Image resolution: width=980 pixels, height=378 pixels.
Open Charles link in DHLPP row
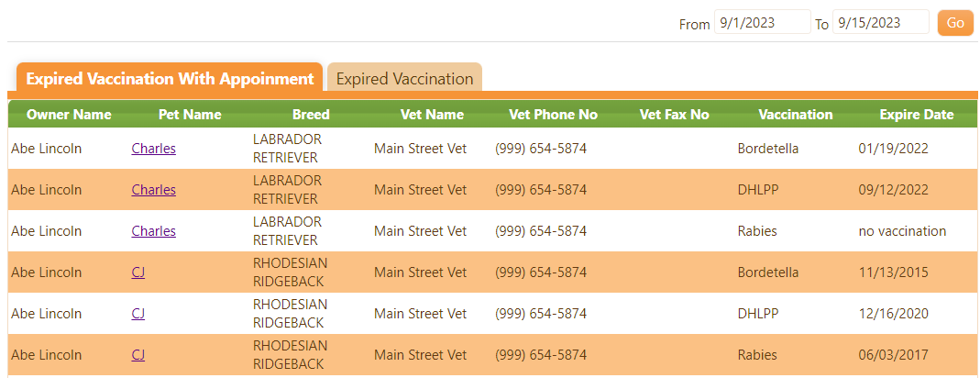point(154,190)
